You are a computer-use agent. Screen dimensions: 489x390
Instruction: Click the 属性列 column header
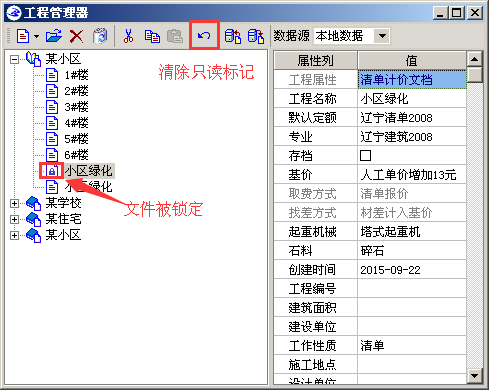tap(315, 60)
